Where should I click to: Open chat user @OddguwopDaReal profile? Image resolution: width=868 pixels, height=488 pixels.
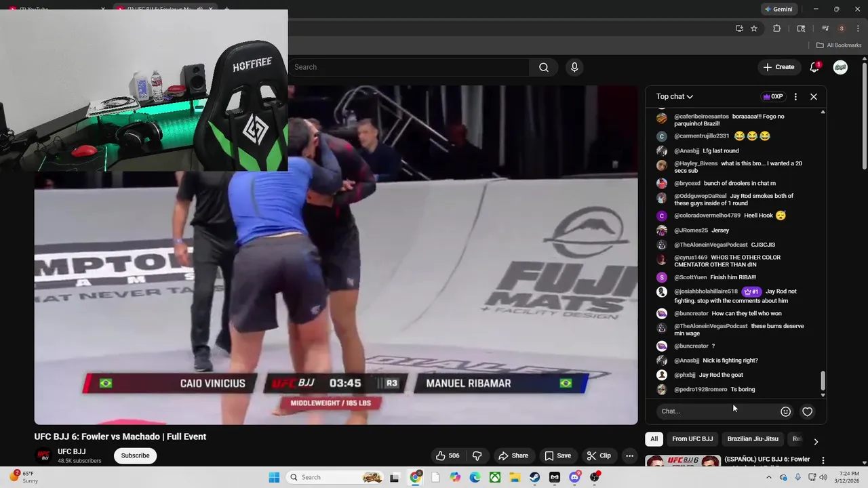coord(700,196)
